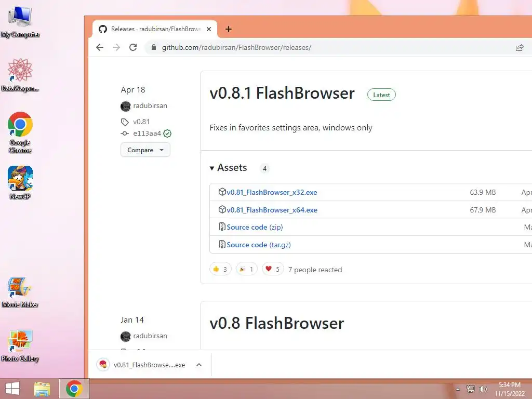Open Movie Maker desktop shortcut
This screenshot has height=399, width=532.
click(x=20, y=292)
